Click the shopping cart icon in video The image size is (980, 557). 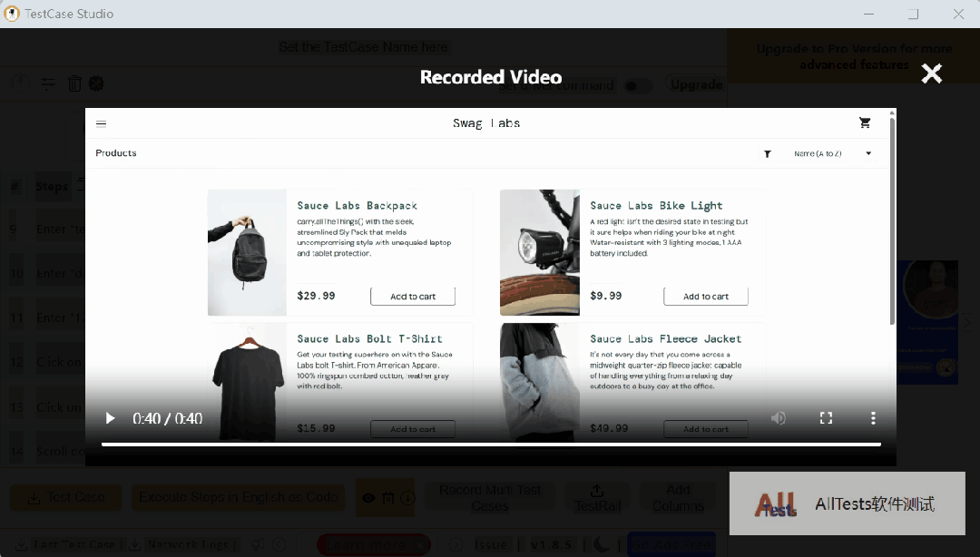point(865,122)
